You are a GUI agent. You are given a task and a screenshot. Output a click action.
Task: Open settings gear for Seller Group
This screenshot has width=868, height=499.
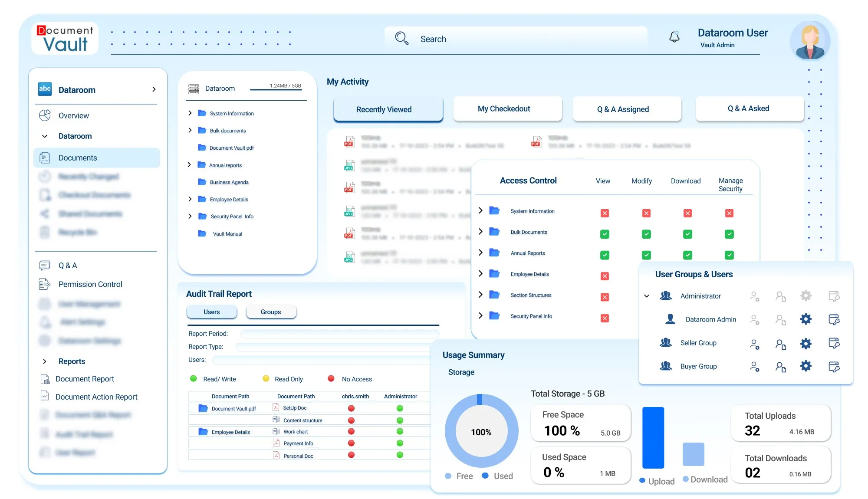pos(806,344)
